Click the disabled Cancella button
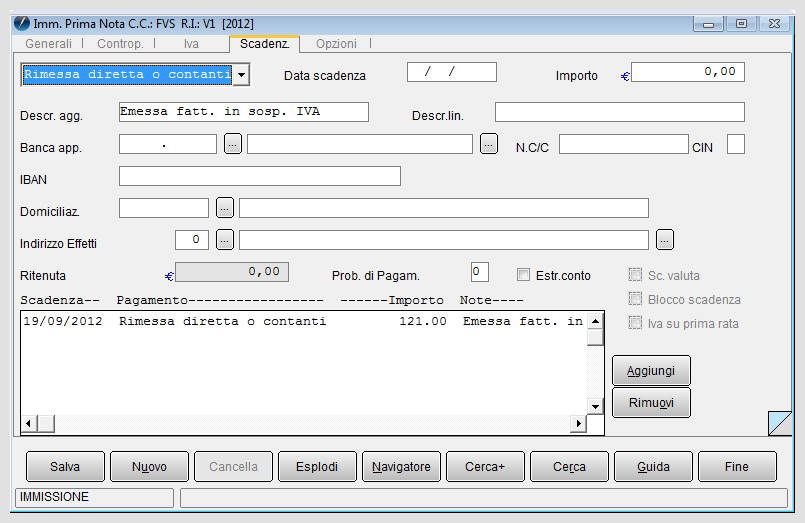 coord(233,467)
